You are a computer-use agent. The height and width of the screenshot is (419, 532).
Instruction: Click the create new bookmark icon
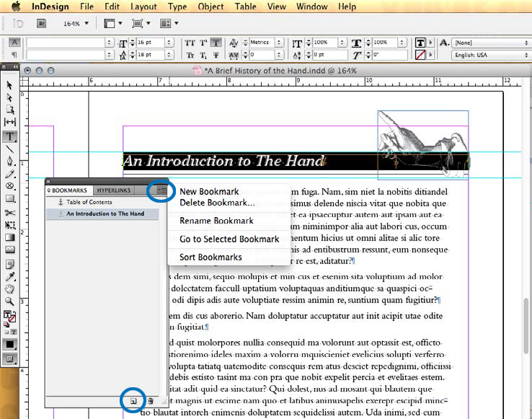(133, 400)
